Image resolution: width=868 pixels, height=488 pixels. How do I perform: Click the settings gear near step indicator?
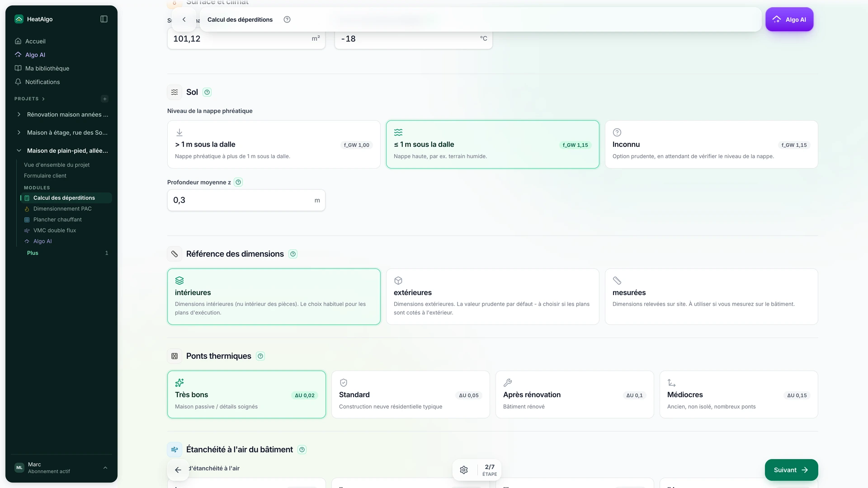pos(464,470)
